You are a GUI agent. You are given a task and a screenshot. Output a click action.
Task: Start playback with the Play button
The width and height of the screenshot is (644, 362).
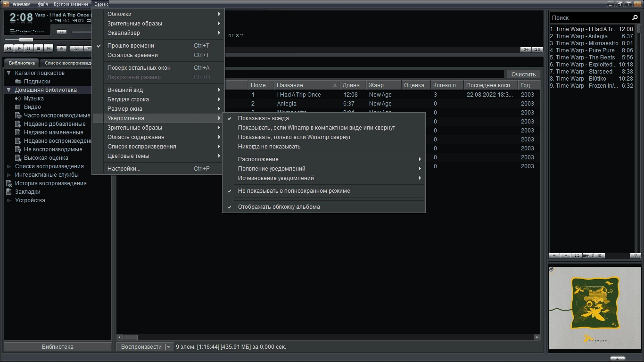coord(18,48)
